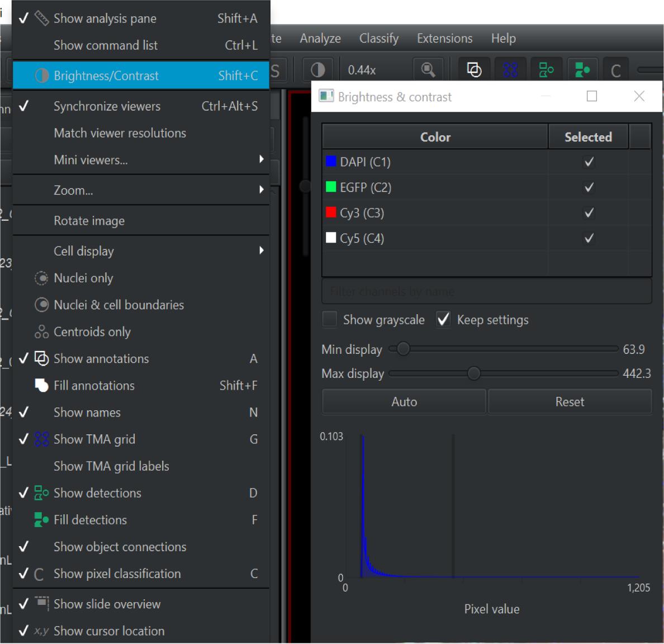Enable the Show grayscale checkbox
The width and height of the screenshot is (664, 644).
(x=330, y=319)
